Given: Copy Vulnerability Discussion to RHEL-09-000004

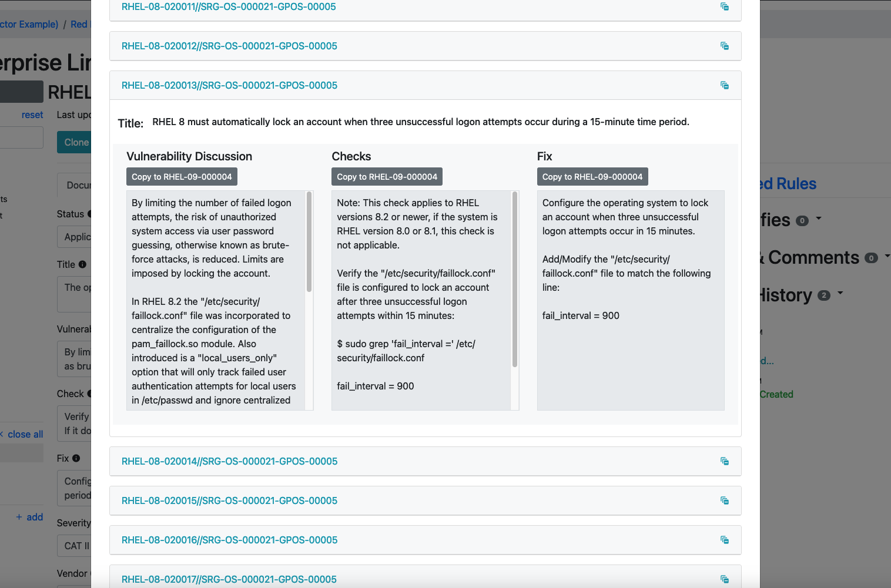Looking at the screenshot, I should pyautogui.click(x=182, y=177).
